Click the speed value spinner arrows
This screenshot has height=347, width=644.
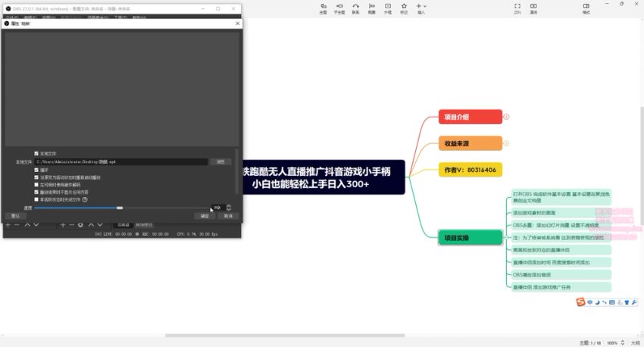(x=229, y=208)
